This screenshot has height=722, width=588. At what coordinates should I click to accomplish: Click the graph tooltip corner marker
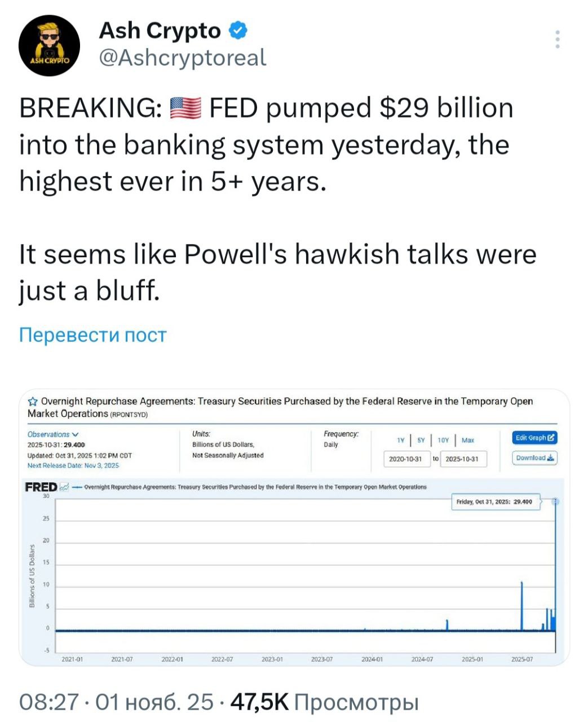[555, 501]
